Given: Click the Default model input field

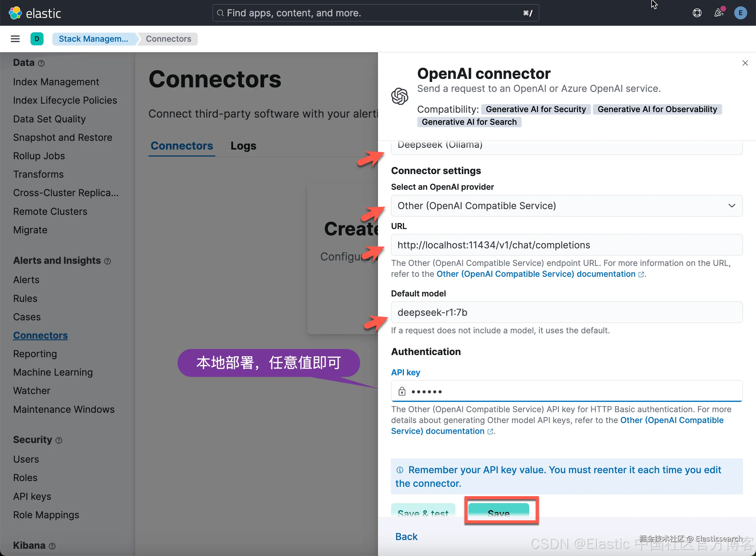Looking at the screenshot, I should [x=566, y=312].
